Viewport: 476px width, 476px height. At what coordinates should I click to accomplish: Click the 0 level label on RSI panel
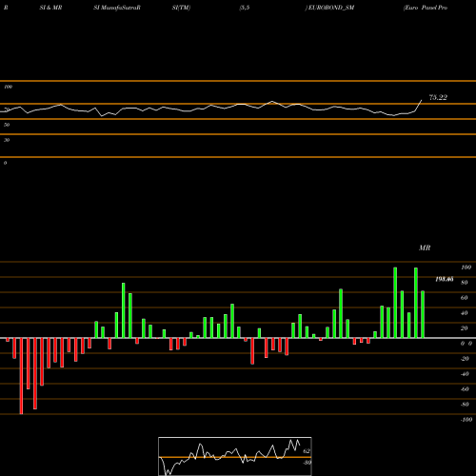click(x=5, y=163)
